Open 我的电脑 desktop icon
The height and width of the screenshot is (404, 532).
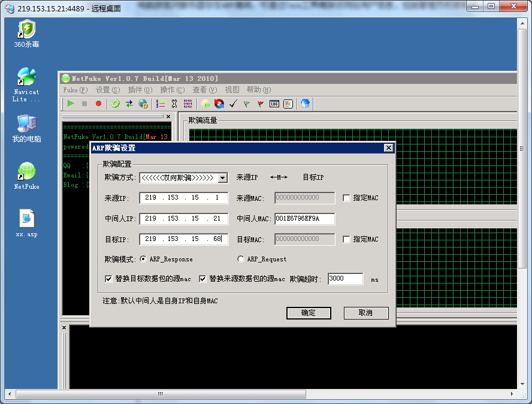coord(26,129)
